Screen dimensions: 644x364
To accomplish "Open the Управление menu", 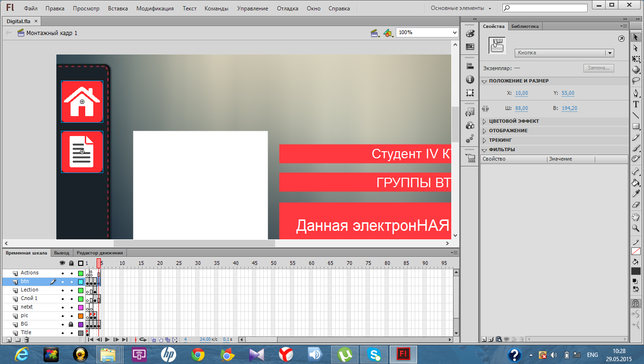I will pyautogui.click(x=252, y=9).
